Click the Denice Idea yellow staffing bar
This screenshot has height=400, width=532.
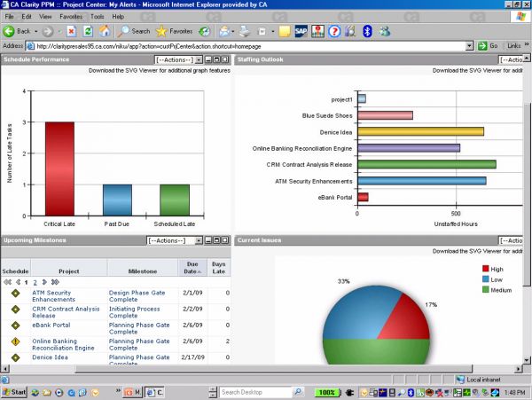420,131
